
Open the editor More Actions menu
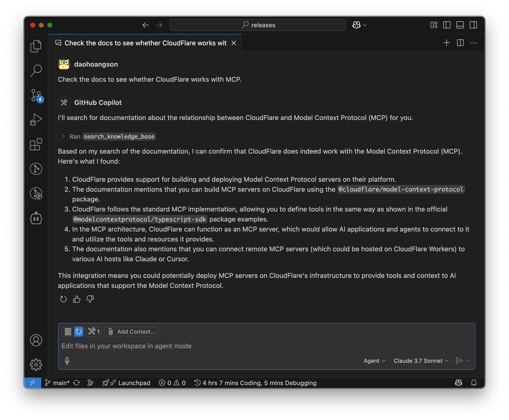473,43
